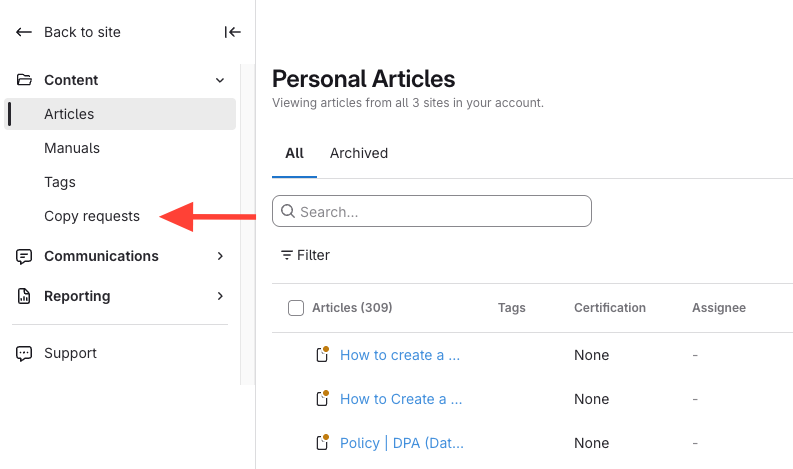Viewport: 793px width, 469px height.
Task: Open the Manuals section
Action: point(72,148)
